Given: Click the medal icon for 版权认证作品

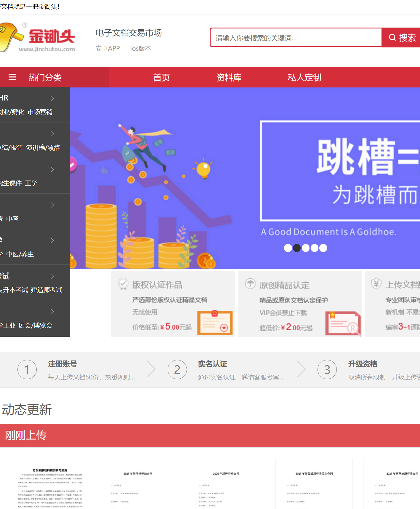Looking at the screenshot, I should (123, 284).
